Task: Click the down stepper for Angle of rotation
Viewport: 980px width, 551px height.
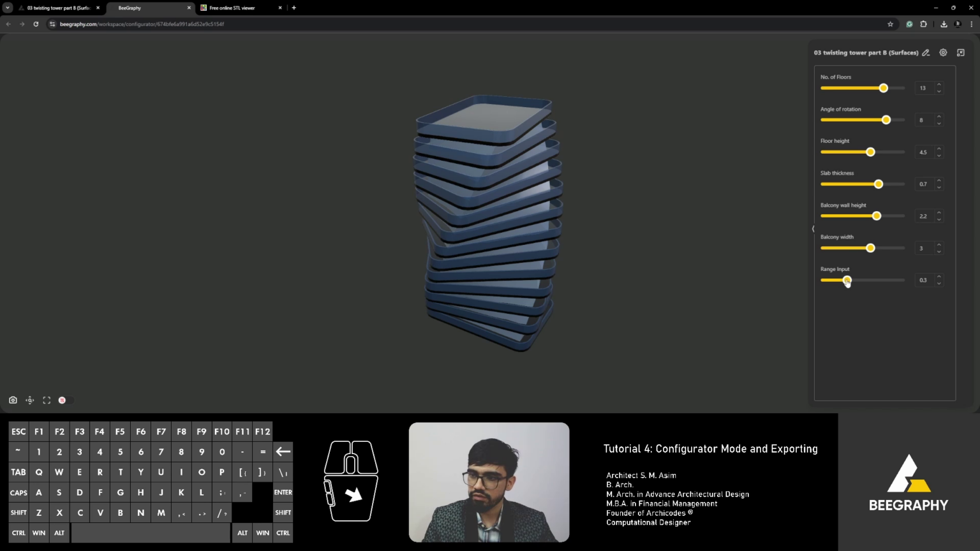Action: click(939, 122)
